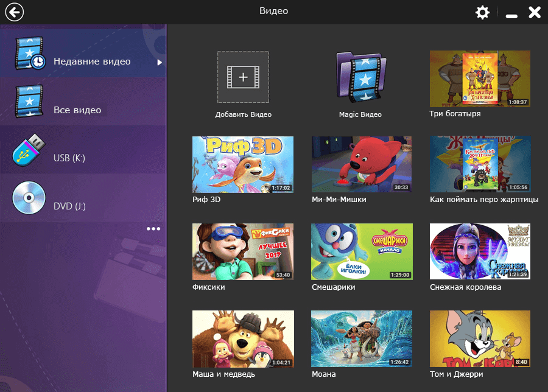The height and width of the screenshot is (392, 548).
Task: Open the Фиксики thumbnail
Action: click(x=243, y=251)
